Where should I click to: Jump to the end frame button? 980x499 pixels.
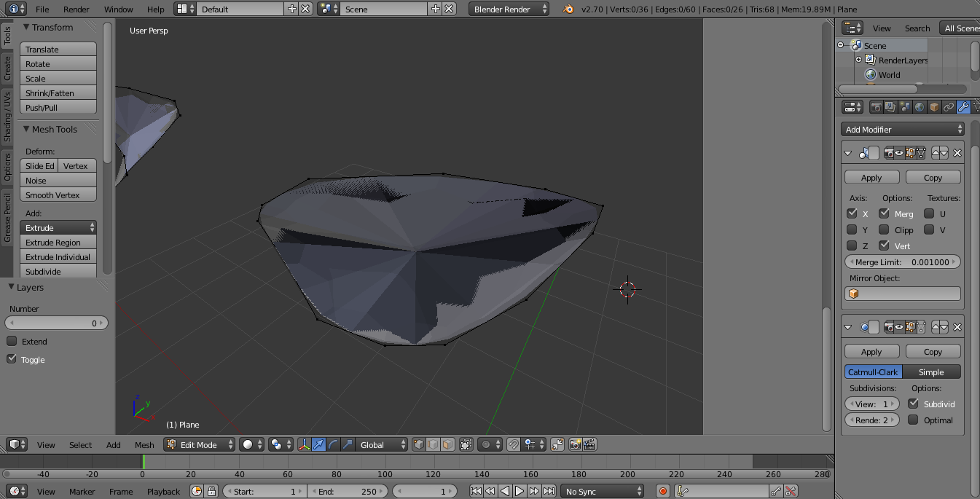[549, 491]
